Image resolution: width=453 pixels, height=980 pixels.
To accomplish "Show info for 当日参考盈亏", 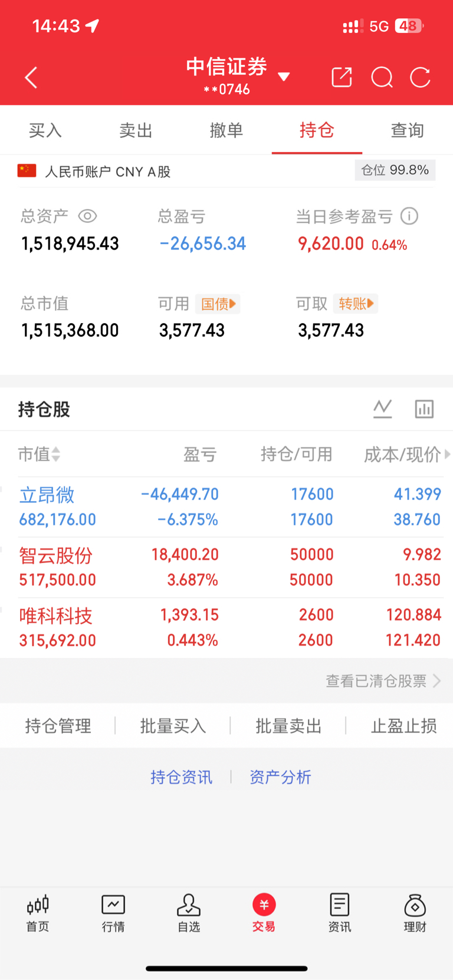I will [x=409, y=216].
